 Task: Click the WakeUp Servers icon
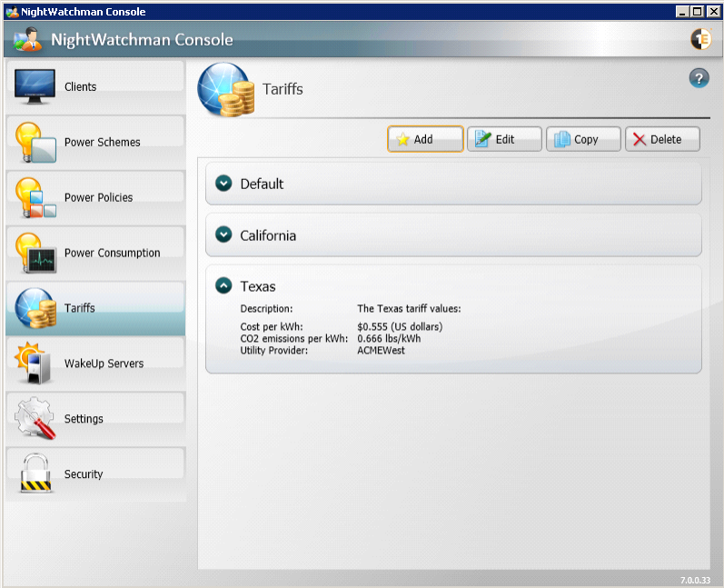coord(35,363)
